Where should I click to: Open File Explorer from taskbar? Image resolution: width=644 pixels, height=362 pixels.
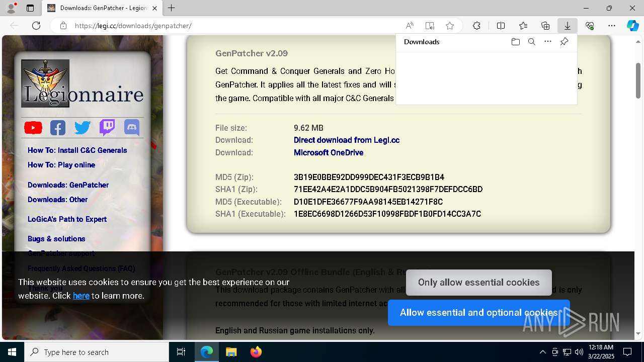(231, 352)
